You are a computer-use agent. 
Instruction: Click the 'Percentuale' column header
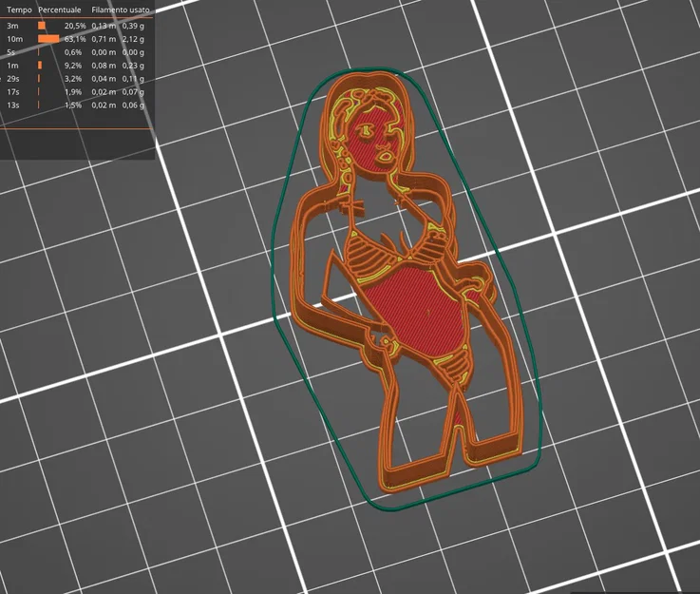coord(60,10)
